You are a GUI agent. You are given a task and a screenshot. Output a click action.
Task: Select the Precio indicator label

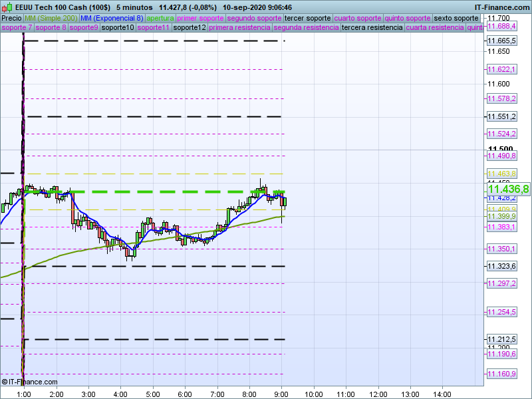click(x=11, y=18)
